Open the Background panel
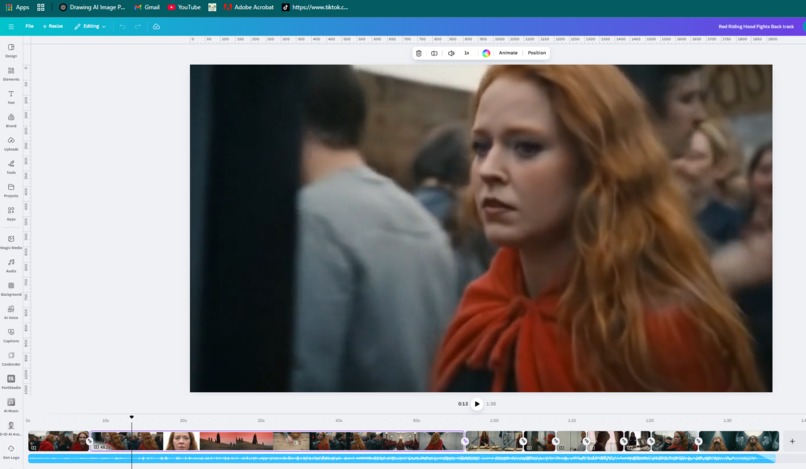 click(x=11, y=288)
